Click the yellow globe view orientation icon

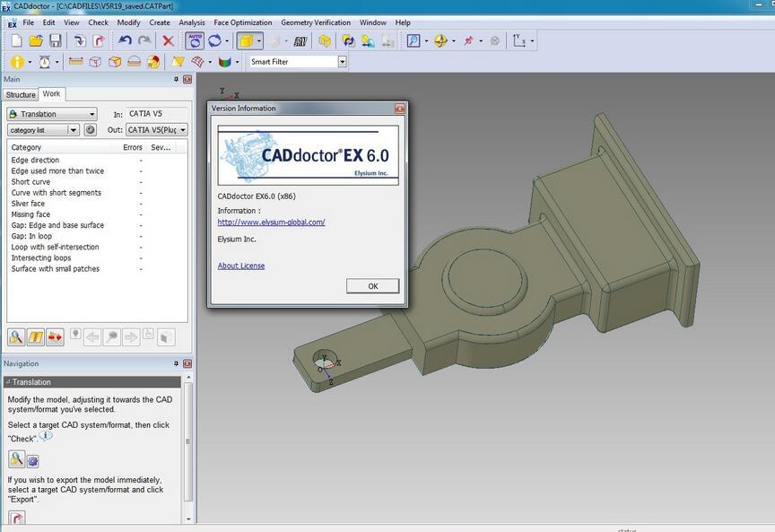(440, 41)
